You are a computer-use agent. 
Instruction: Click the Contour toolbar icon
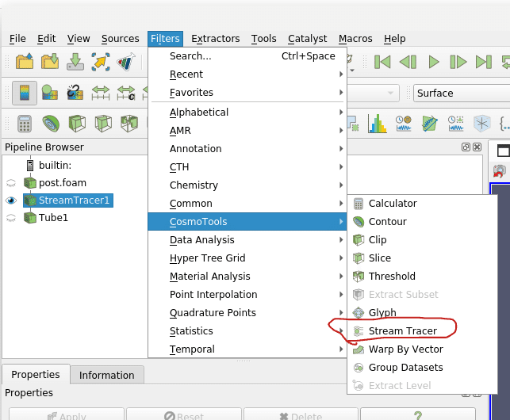51,124
